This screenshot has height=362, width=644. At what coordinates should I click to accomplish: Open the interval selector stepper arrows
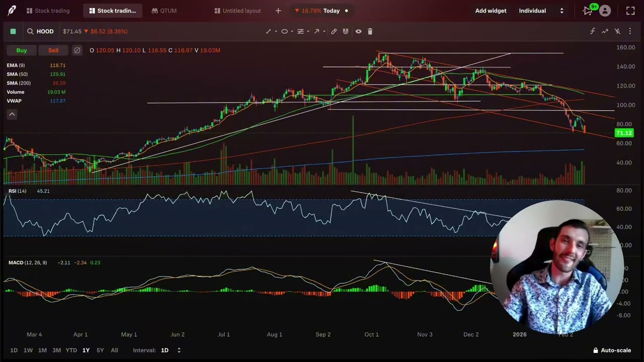click(x=179, y=350)
